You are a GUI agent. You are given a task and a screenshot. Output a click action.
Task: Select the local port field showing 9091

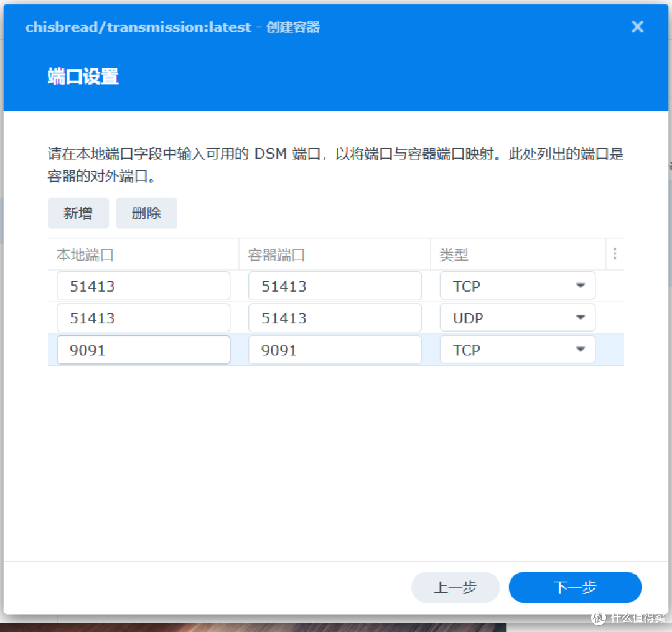click(x=143, y=350)
